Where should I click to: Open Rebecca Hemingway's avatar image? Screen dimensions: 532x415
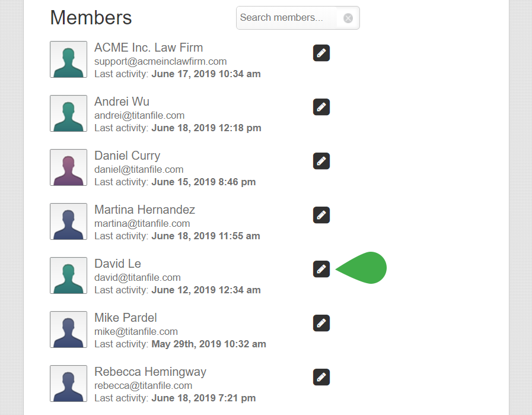click(68, 384)
